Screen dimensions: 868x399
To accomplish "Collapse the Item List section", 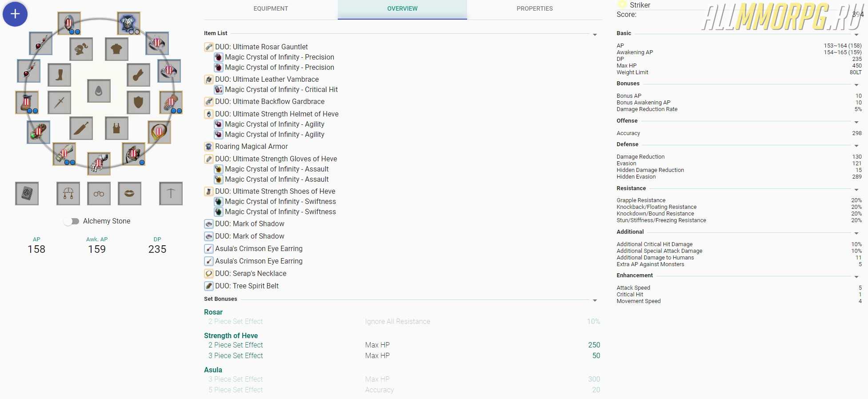I will coord(595,35).
